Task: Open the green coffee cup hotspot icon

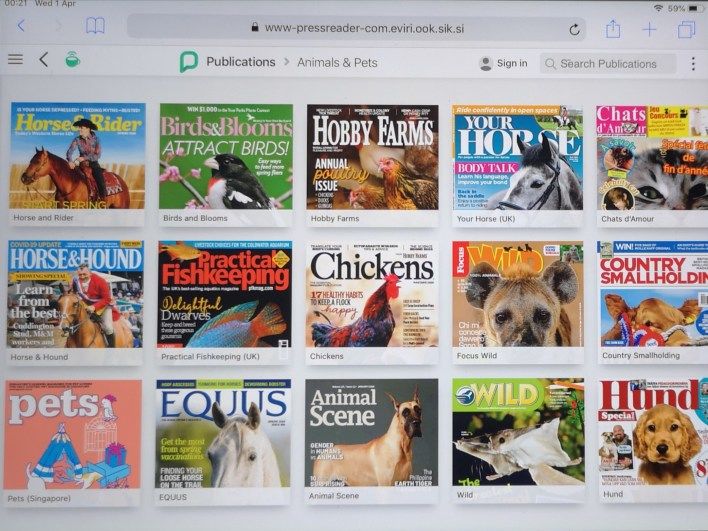Action: point(73,60)
